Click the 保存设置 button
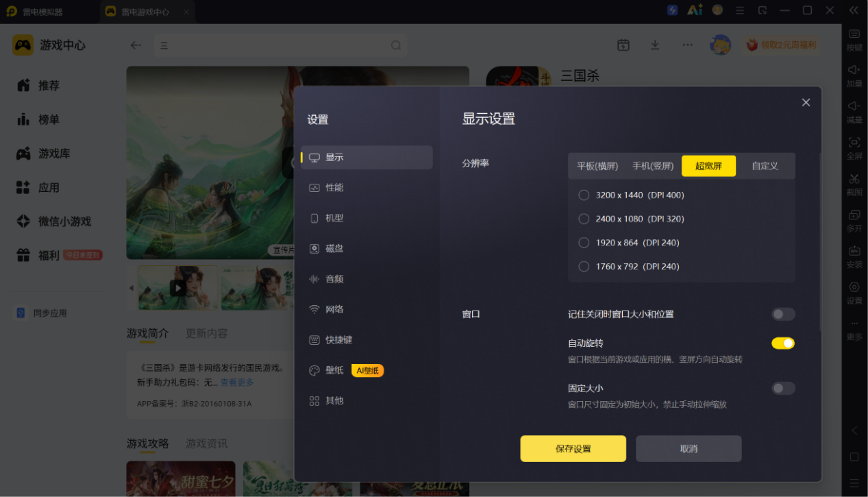The height and width of the screenshot is (497, 868). [x=573, y=449]
